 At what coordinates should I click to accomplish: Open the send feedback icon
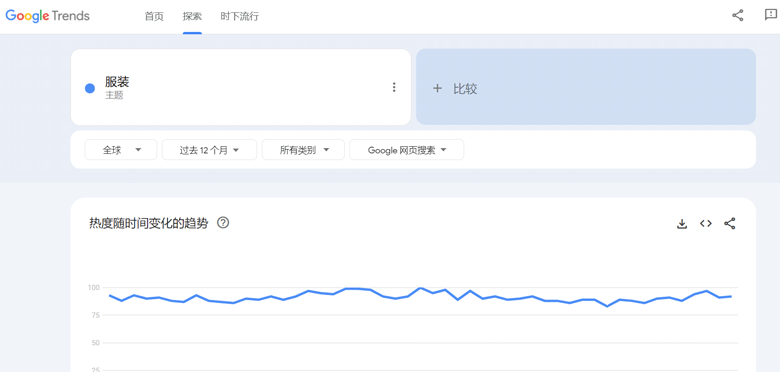770,15
